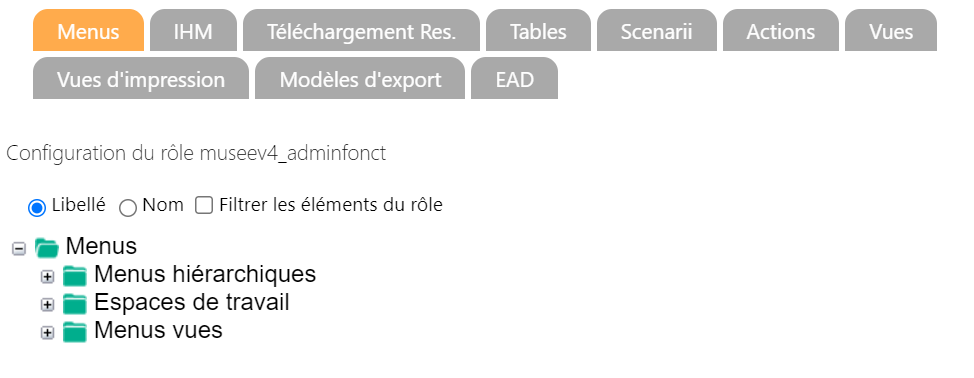Switch to the EAD tab

pos(514,79)
